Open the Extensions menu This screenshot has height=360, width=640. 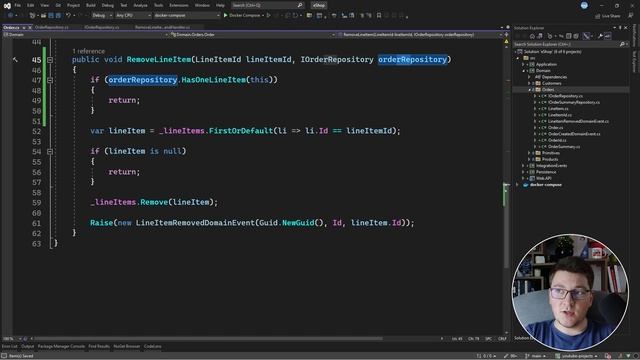click(x=179, y=5)
